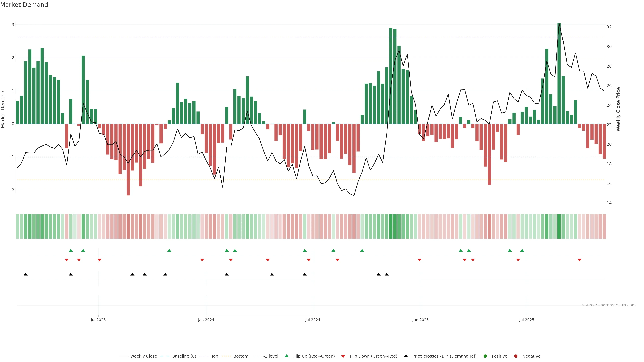The image size is (644, 362).
Task: Click the Jul 2025 axis label
Action: pos(526,320)
